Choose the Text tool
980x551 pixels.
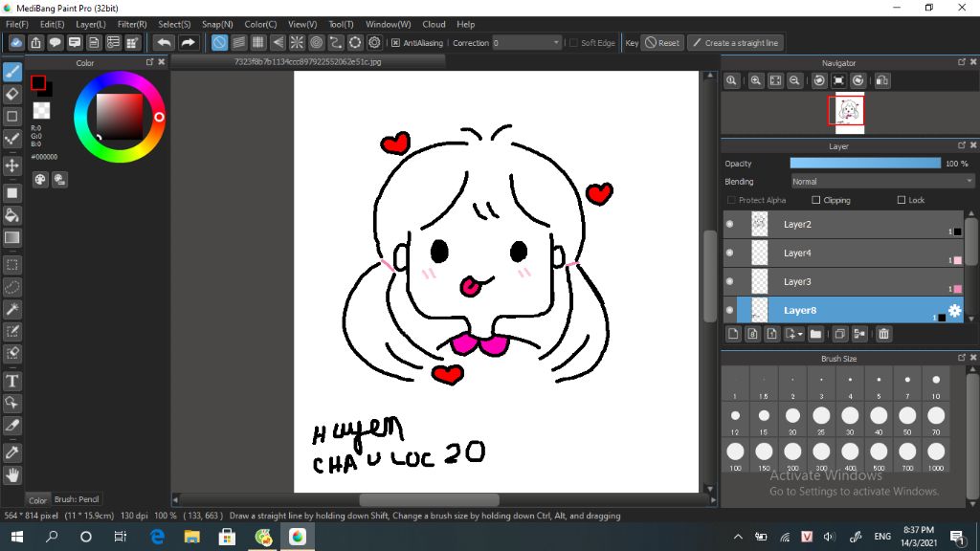[x=12, y=381]
